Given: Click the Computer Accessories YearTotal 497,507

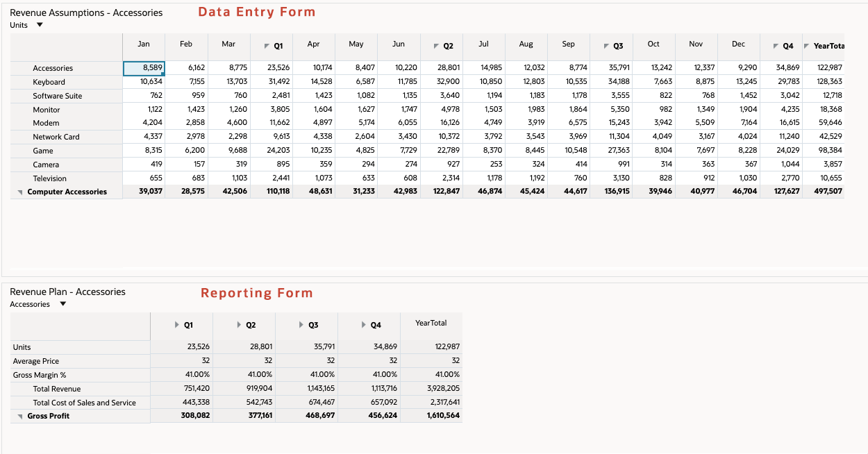Looking at the screenshot, I should 823,192.
